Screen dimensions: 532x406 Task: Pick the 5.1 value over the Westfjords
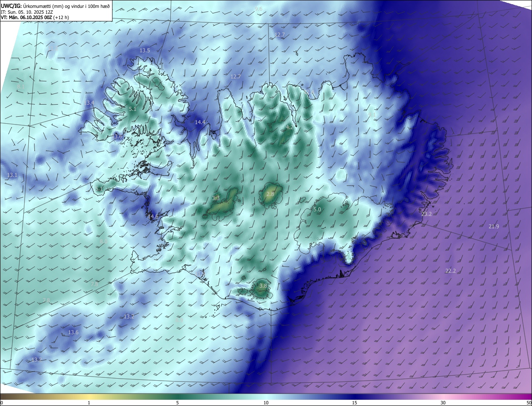tap(133, 109)
